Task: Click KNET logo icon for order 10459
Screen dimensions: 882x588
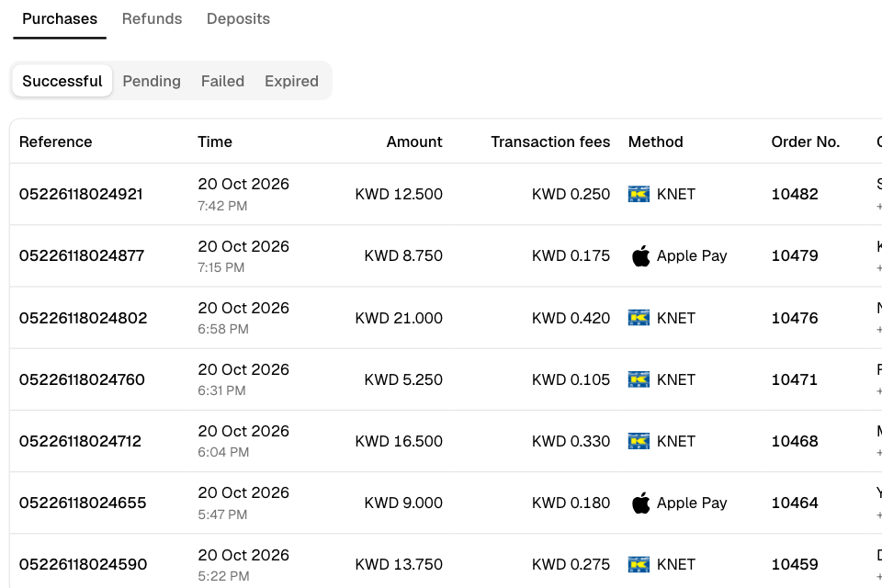Action: (x=639, y=564)
